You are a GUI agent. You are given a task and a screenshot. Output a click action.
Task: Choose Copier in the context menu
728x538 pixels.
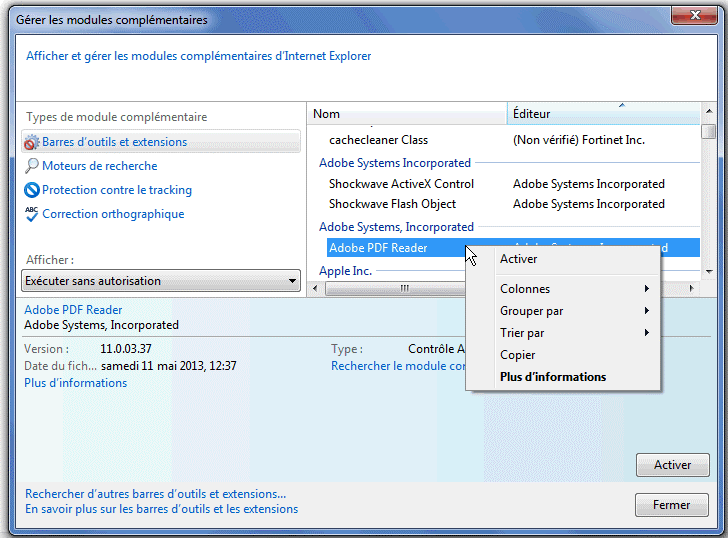[x=518, y=355]
